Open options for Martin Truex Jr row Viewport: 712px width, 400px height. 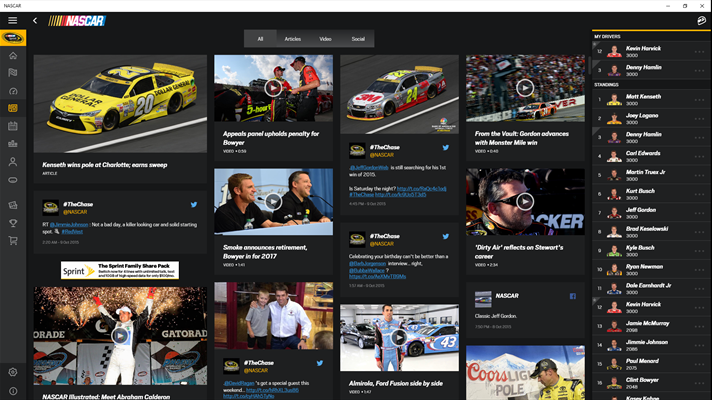click(x=699, y=176)
